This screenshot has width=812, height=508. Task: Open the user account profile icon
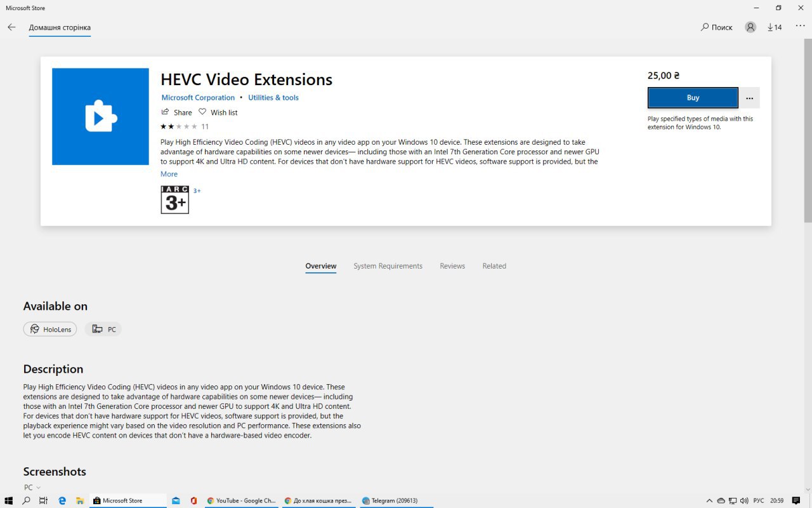pyautogui.click(x=750, y=27)
